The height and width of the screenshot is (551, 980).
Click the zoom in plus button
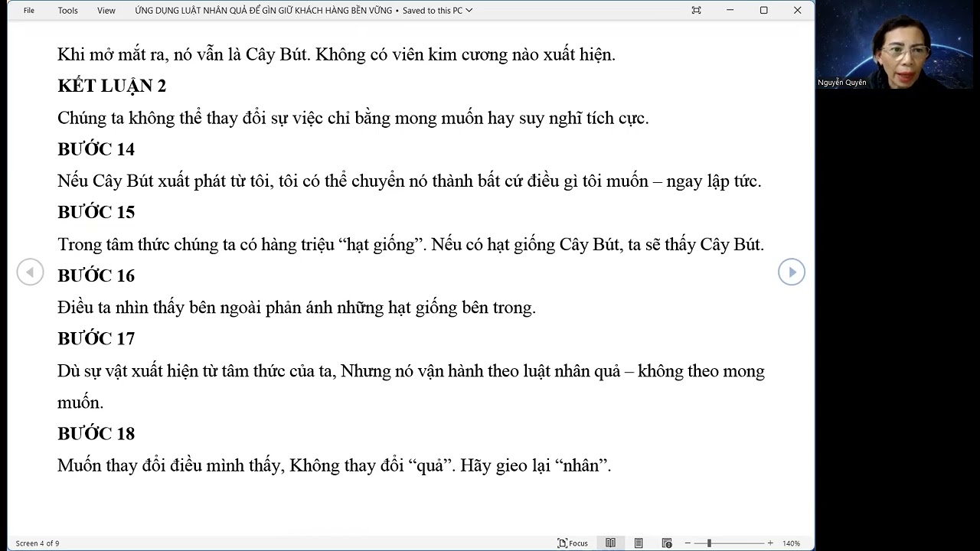point(770,543)
